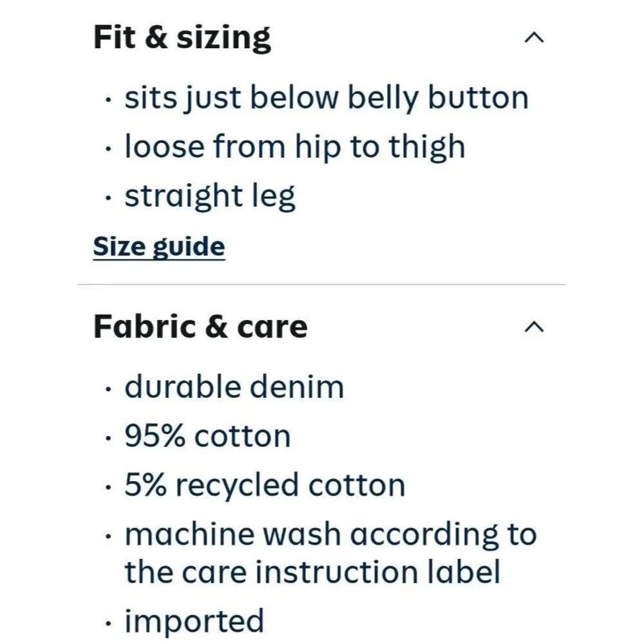The height and width of the screenshot is (644, 644).
Task: Click the 'durable denim' fabric detail
Action: [x=234, y=387]
